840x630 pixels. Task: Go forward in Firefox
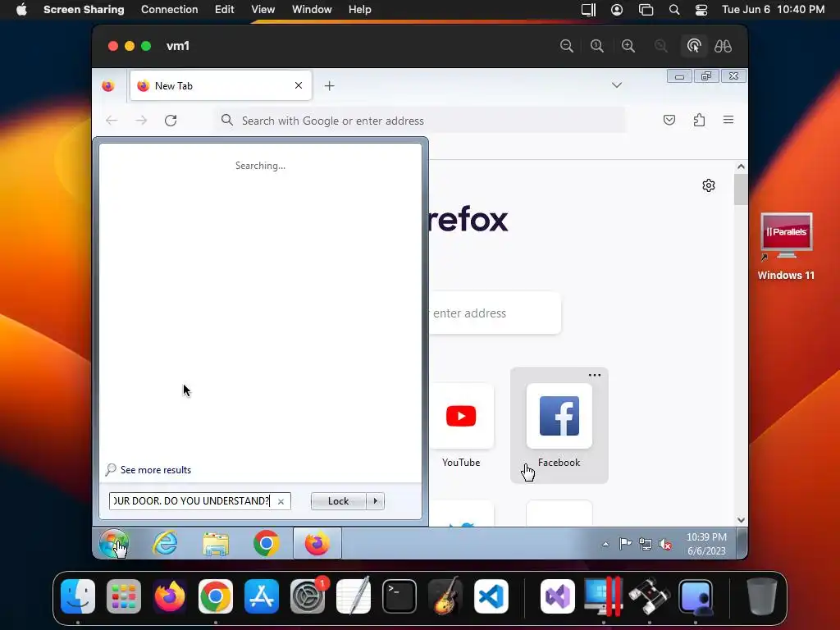tap(141, 121)
